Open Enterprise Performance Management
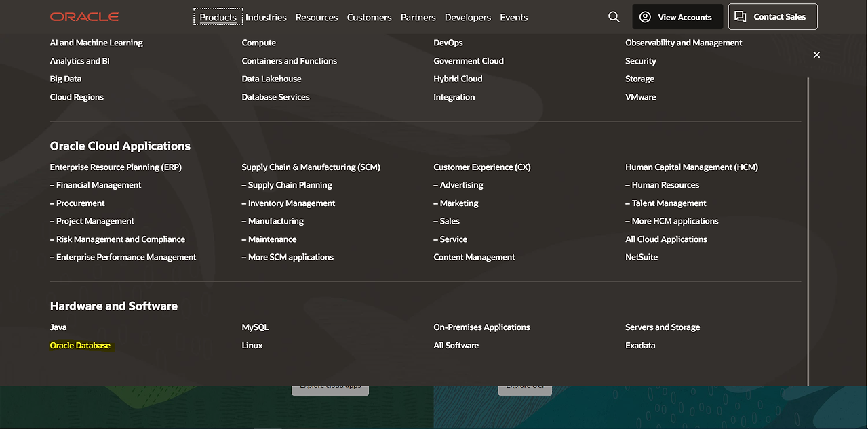868x429 pixels. click(123, 257)
